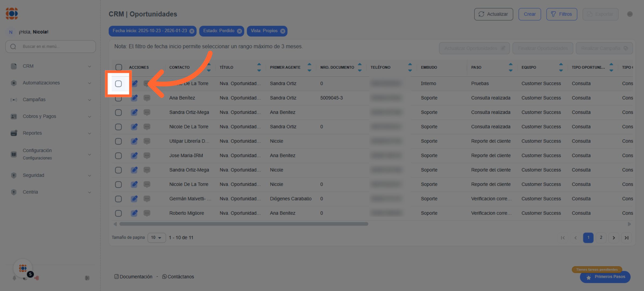Check the first row highlighted checkbox

coord(118,84)
